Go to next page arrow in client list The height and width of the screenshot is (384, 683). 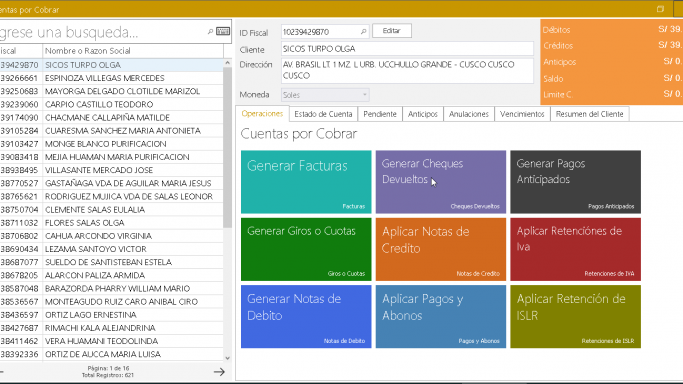(x=220, y=372)
